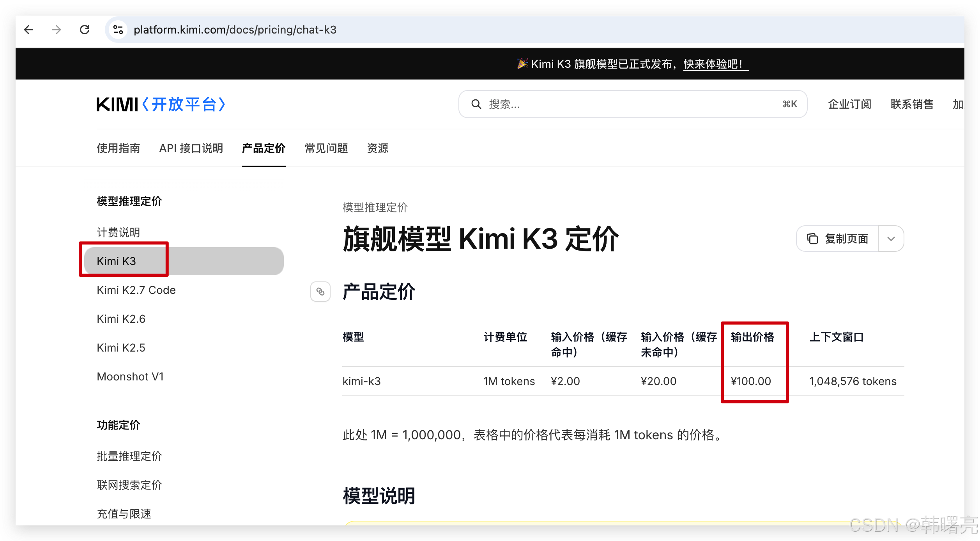Click the 输入价格（缓存未命中）column header
This screenshot has height=541, width=980.
(679, 345)
